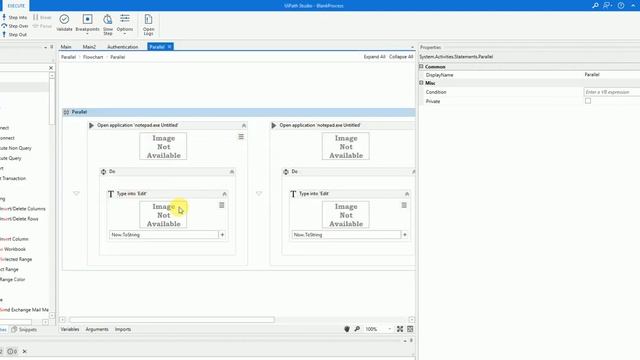
Task: Select Transaction item in activities list
Action: click(13, 178)
